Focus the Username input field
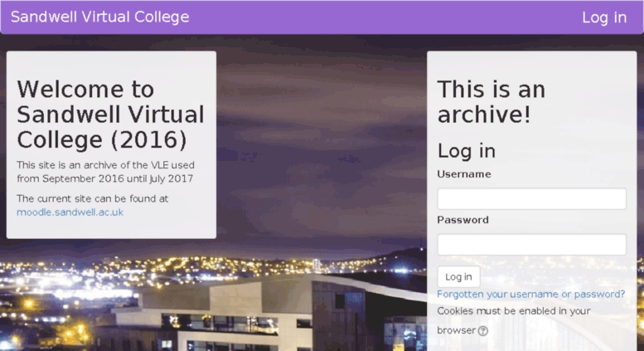 (531, 198)
